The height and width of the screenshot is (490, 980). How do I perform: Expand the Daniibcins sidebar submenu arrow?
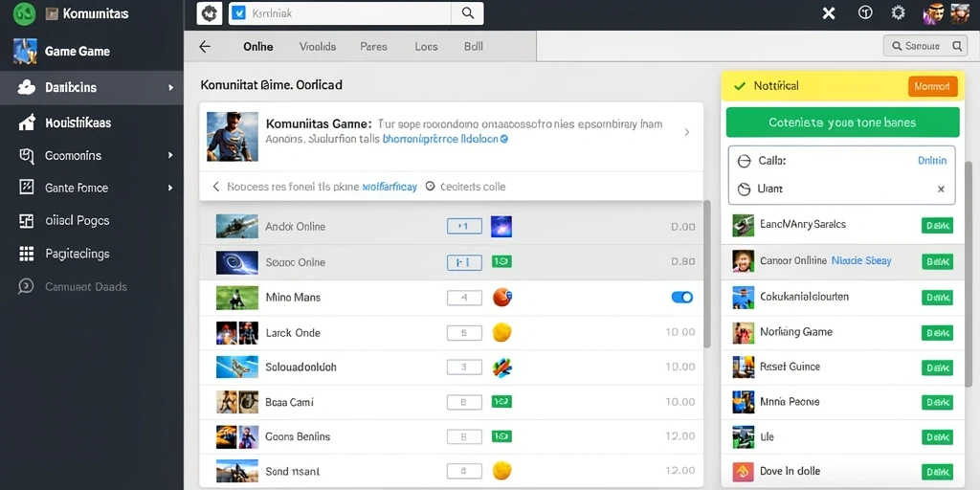pyautogui.click(x=170, y=87)
